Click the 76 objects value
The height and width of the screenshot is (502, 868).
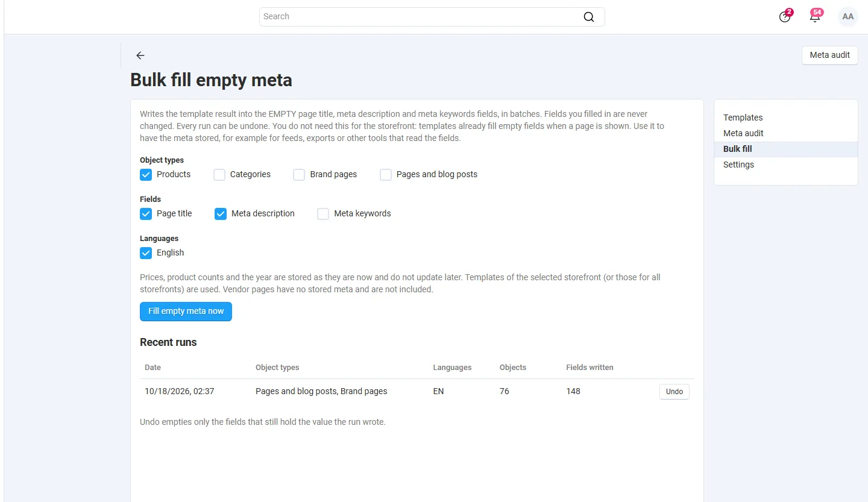coord(505,391)
